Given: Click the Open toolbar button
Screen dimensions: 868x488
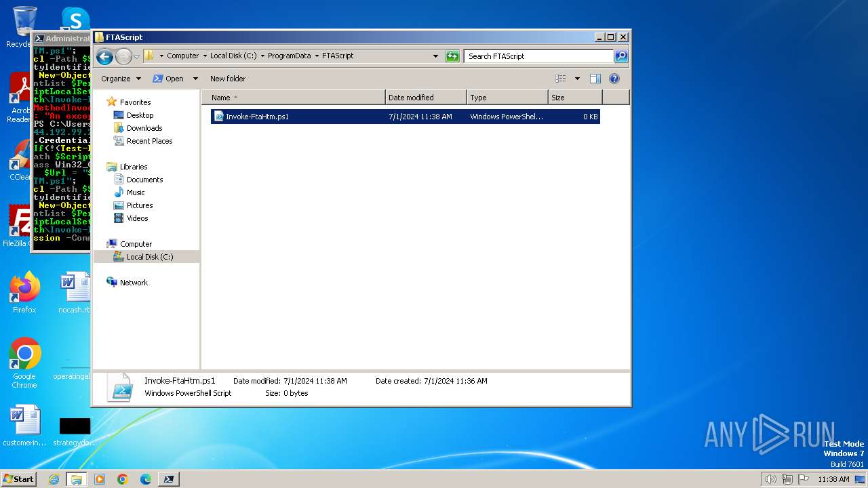Looking at the screenshot, I should click(168, 79).
